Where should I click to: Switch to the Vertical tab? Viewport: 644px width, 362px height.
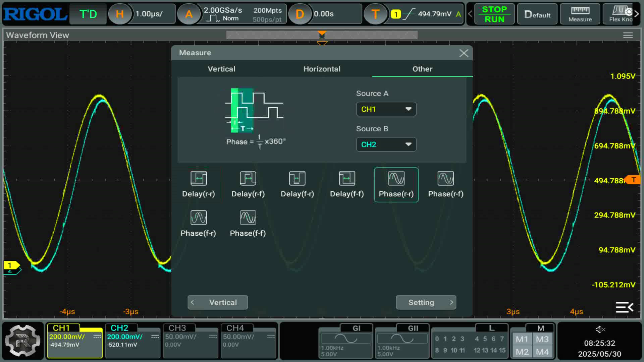tap(221, 69)
